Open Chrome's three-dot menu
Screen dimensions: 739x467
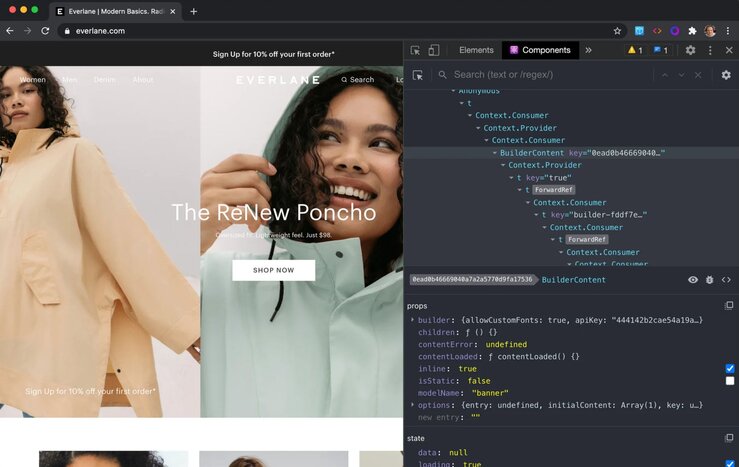point(728,31)
